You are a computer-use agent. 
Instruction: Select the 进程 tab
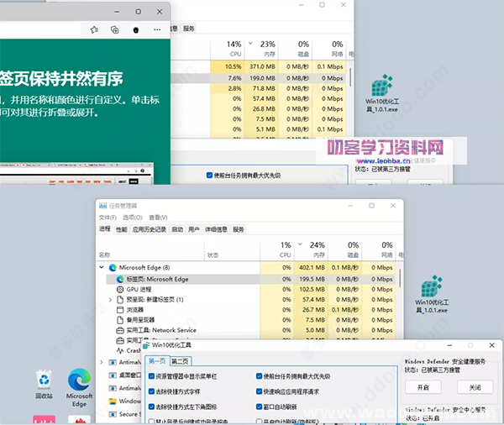coord(105,229)
